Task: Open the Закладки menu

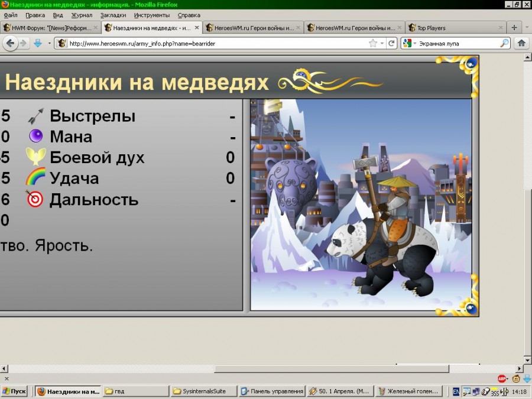Action: pos(113,15)
